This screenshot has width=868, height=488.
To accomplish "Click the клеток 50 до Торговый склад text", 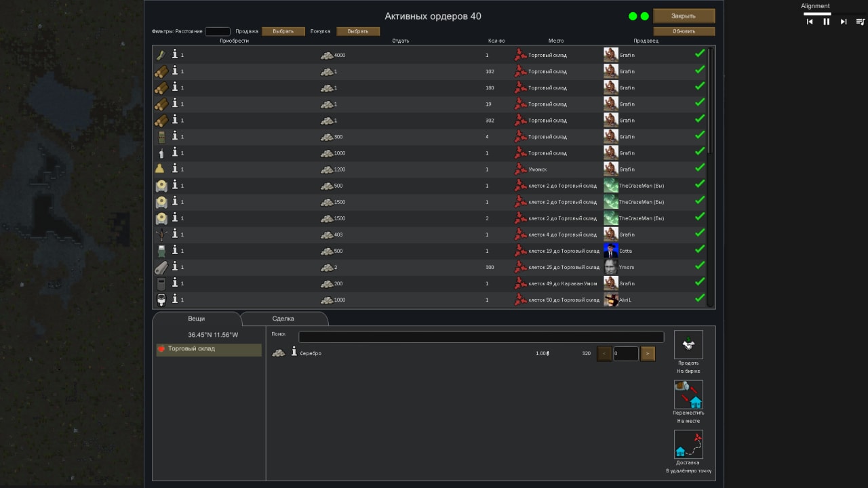I will pos(564,300).
